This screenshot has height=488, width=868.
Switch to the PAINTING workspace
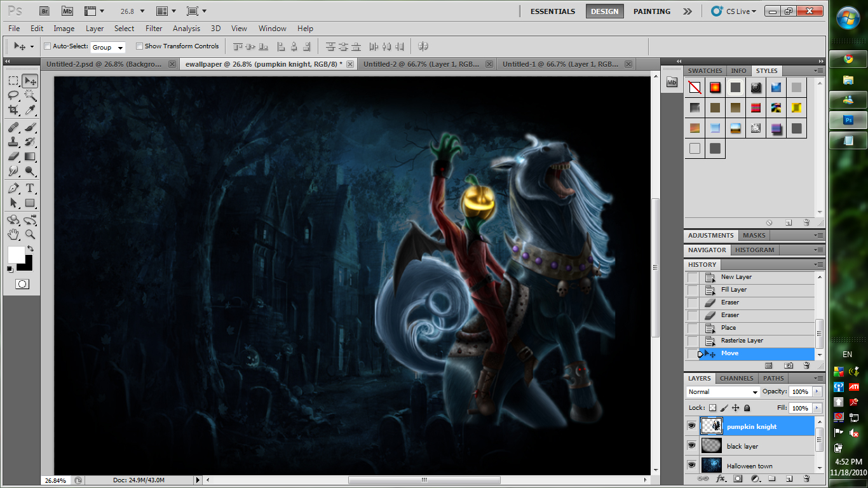click(651, 11)
